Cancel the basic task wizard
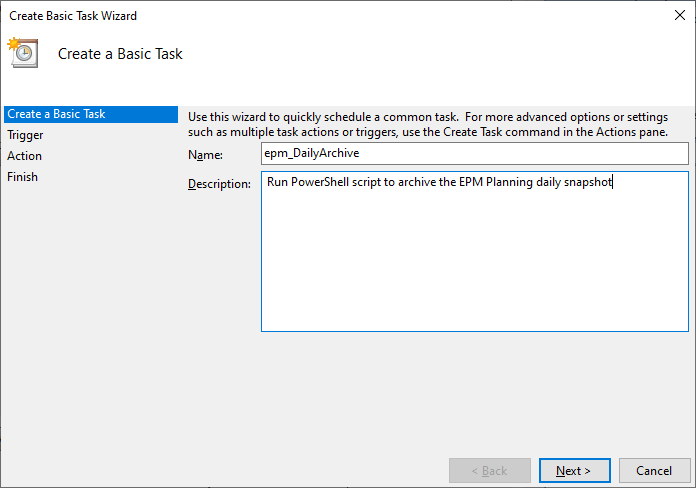 654,470
